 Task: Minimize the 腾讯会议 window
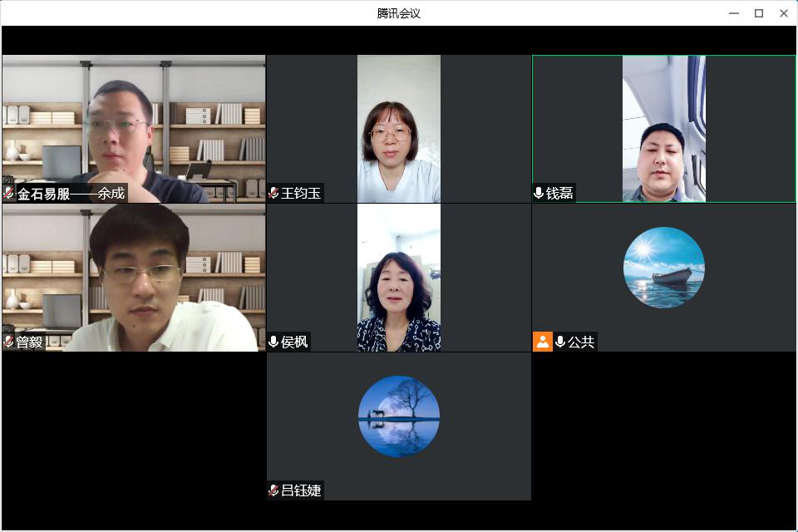[734, 13]
